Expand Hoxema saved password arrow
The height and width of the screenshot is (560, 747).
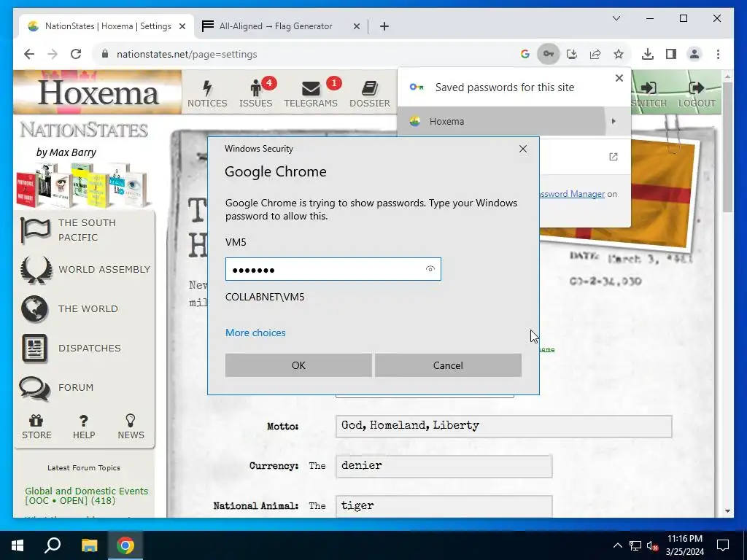point(614,121)
